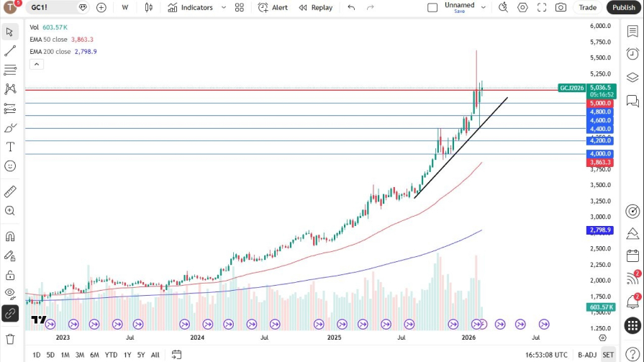This screenshot has width=644, height=362.
Task: Toggle magnet mode for drawings
Action: (x=10, y=236)
